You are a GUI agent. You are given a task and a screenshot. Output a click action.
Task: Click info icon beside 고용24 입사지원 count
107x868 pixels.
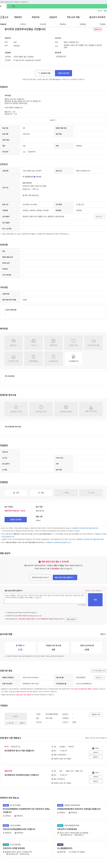[x=93, y=646]
